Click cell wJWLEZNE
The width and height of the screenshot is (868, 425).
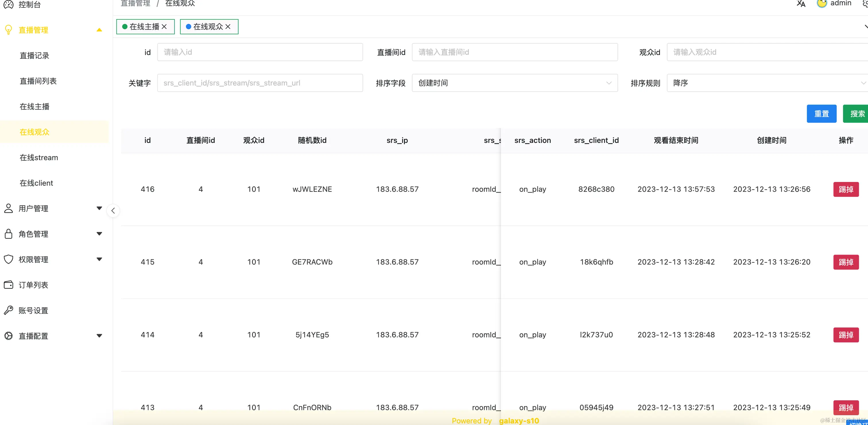312,189
